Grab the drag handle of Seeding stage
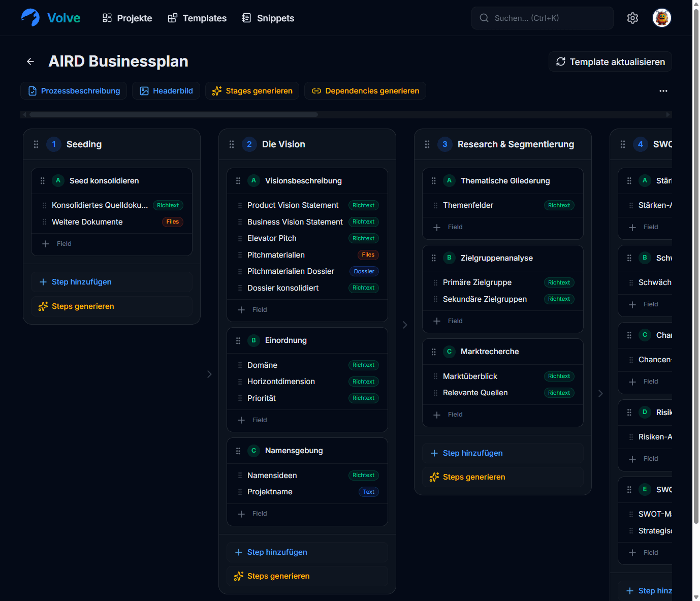Viewport: 700px width, 601px height. coord(36,144)
